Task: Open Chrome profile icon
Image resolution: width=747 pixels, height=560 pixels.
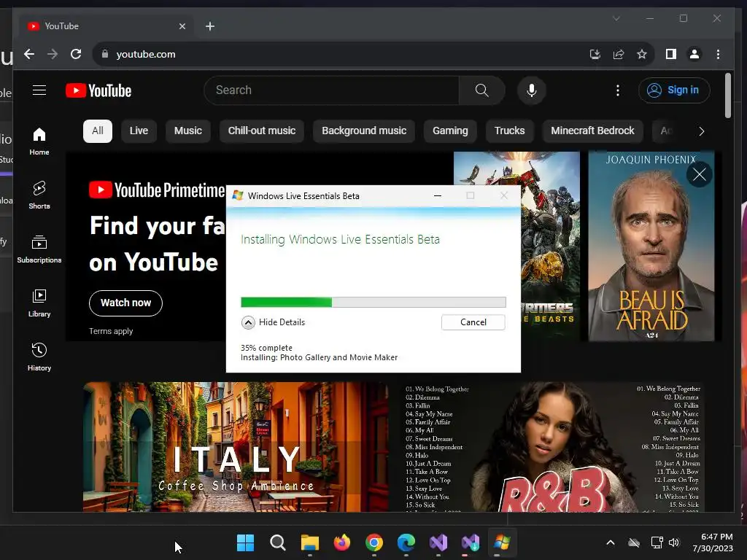Action: point(694,54)
